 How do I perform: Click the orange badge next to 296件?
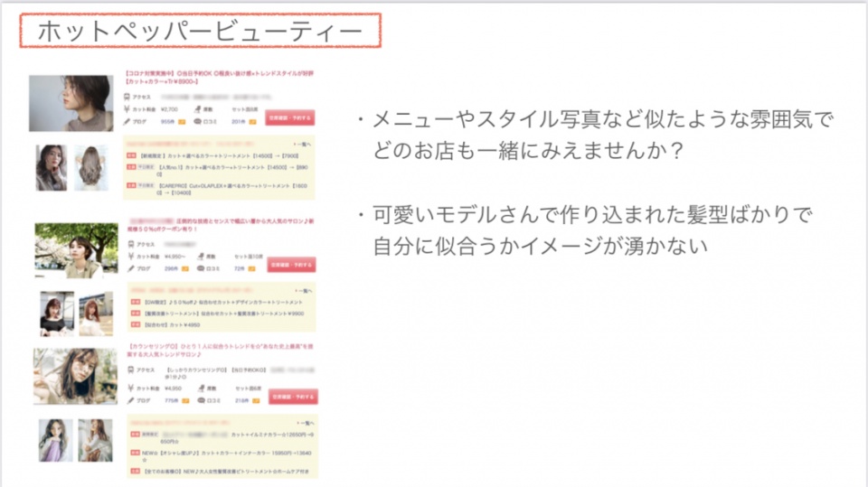(184, 269)
